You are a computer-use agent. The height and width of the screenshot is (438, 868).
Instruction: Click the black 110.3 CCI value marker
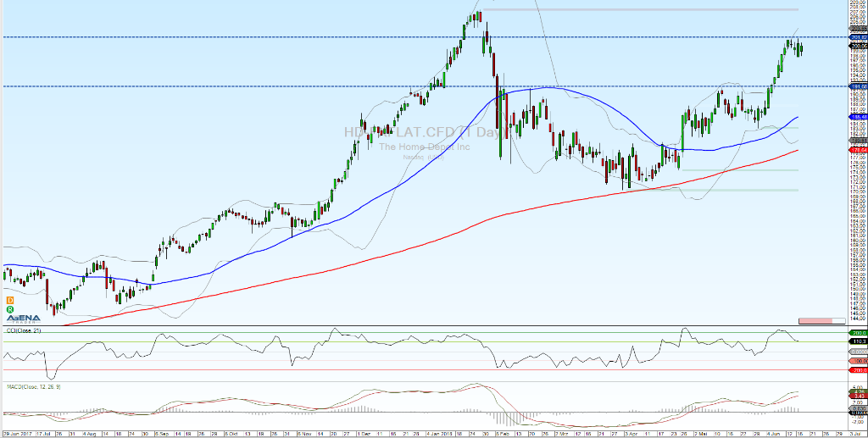tap(859, 341)
